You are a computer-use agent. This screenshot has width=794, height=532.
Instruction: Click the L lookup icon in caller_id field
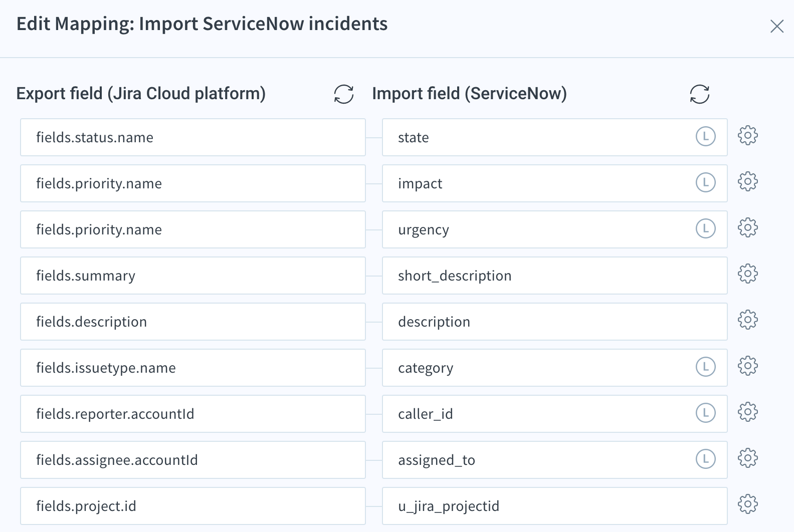706,413
